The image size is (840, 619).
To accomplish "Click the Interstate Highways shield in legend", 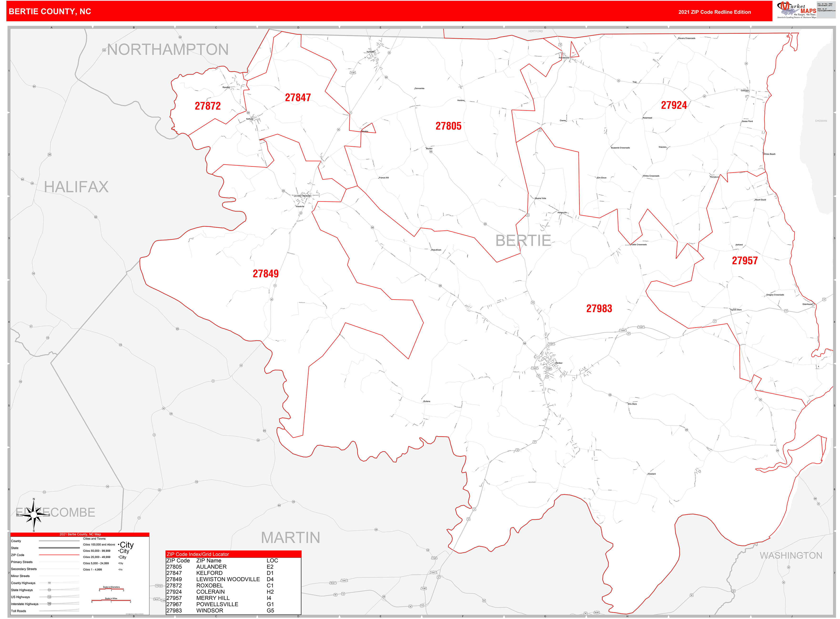I will (x=49, y=604).
